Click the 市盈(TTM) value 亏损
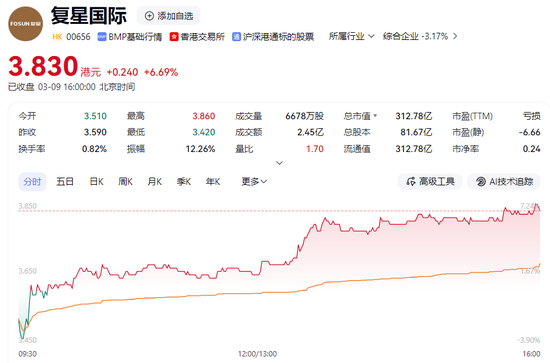The height and width of the screenshot is (363, 550). 531,116
